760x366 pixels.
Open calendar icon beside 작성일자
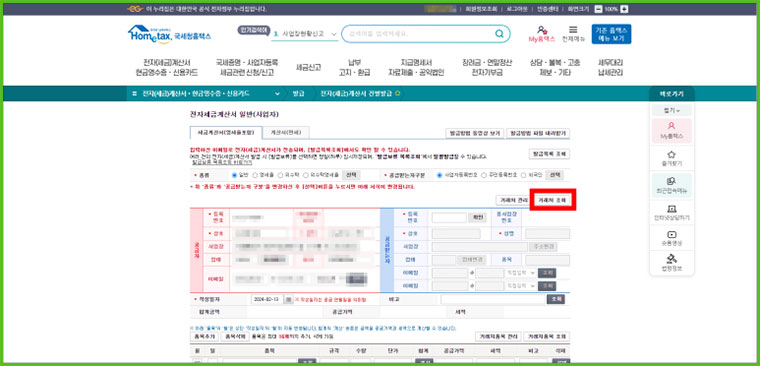point(288,300)
